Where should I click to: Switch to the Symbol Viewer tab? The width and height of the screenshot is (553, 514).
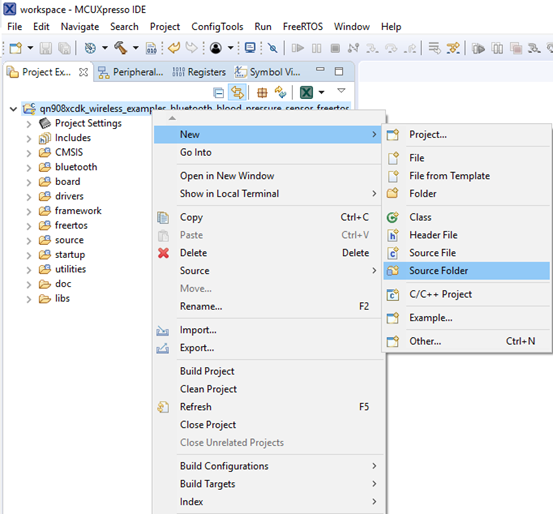pos(268,72)
